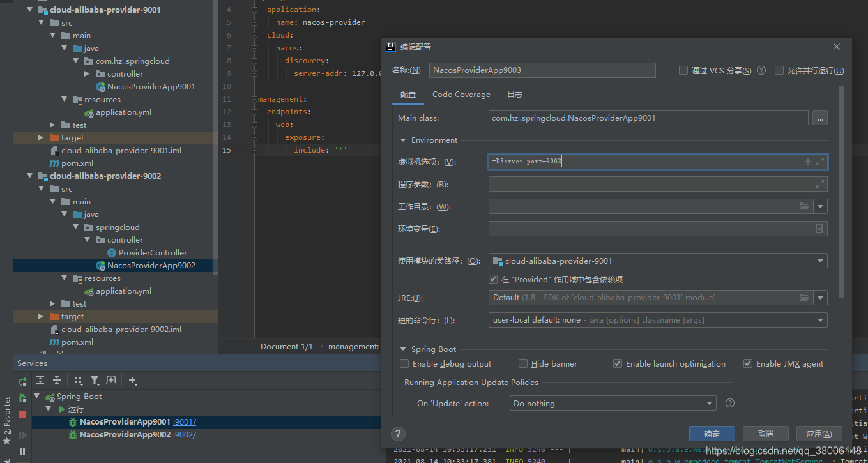Click the 取消 button
The height and width of the screenshot is (463, 868).
[765, 434]
